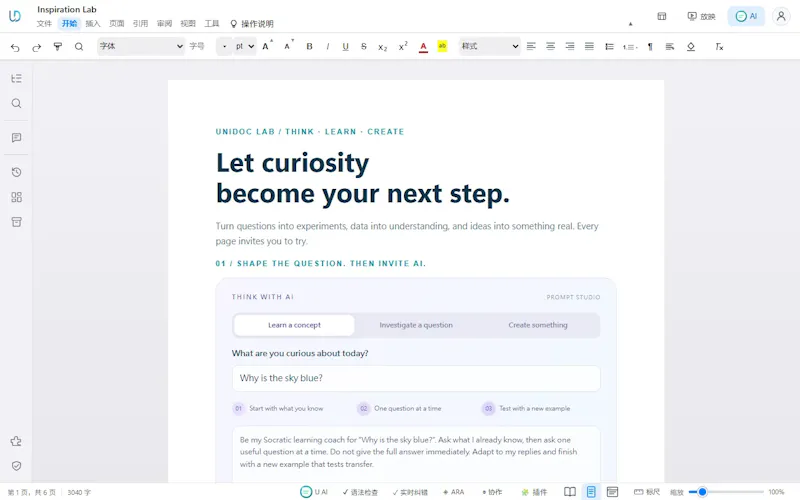
Task: Open the 审阅 tab
Action: pos(164,23)
